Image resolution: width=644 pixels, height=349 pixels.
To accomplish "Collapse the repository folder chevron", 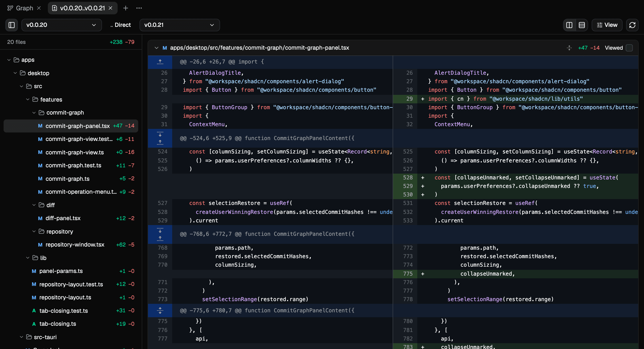I will pos(34,231).
